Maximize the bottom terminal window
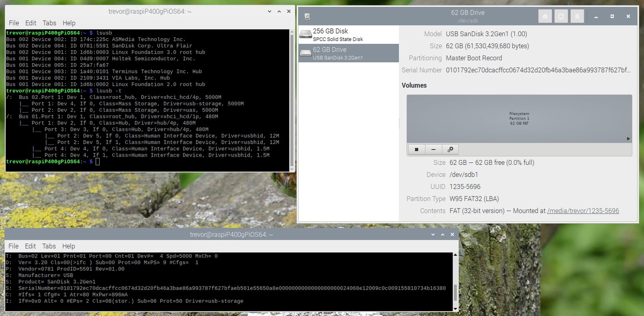The image size is (644, 316). tap(442, 234)
